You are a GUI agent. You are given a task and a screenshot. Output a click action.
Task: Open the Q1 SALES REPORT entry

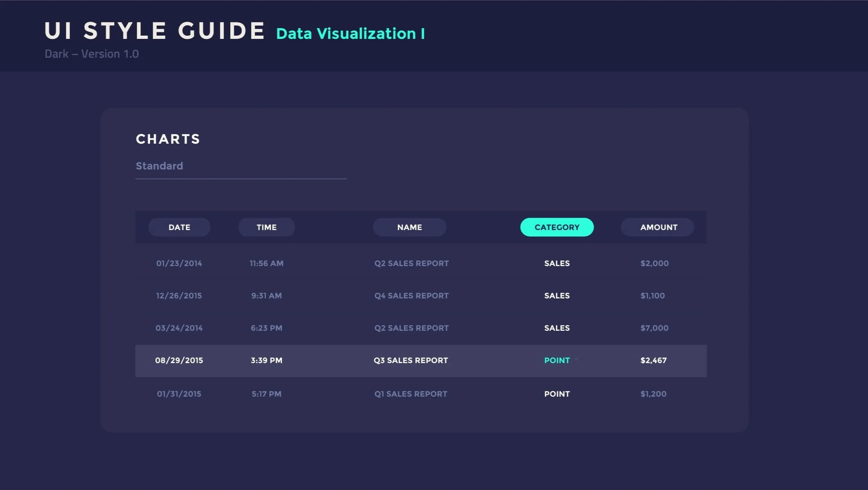click(x=410, y=394)
